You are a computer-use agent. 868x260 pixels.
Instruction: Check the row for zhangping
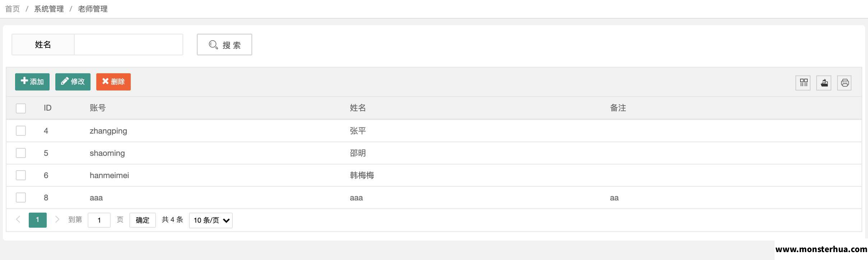(21, 131)
